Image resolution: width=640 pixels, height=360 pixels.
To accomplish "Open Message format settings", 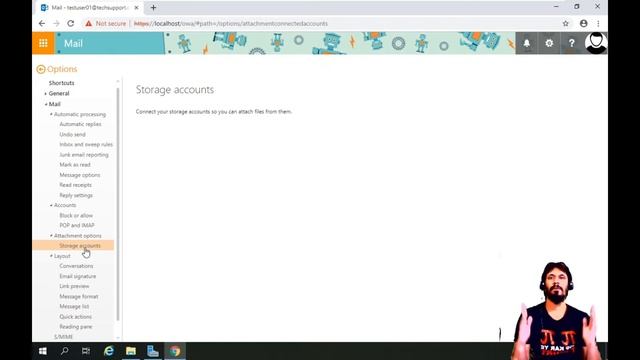I will 79,296.
